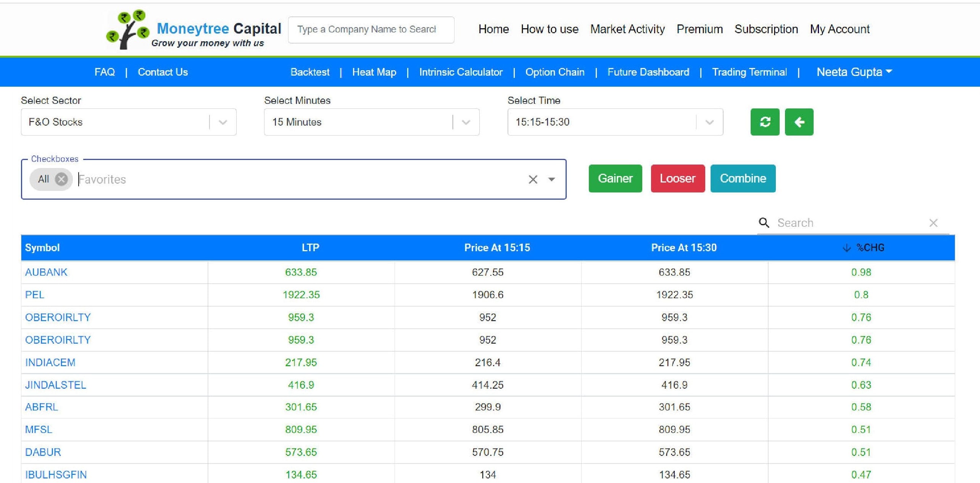
Task: Open the Option Chain link
Action: point(555,72)
